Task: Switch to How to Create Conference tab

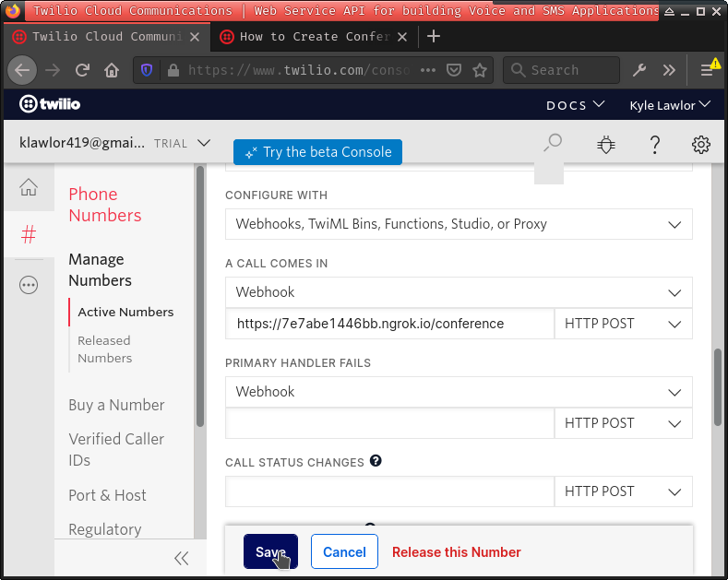Action: tap(315, 37)
